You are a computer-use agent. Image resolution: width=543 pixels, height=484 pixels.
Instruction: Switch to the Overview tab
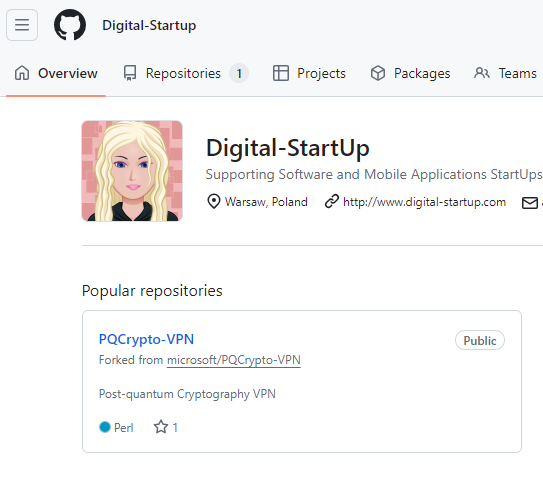56,73
